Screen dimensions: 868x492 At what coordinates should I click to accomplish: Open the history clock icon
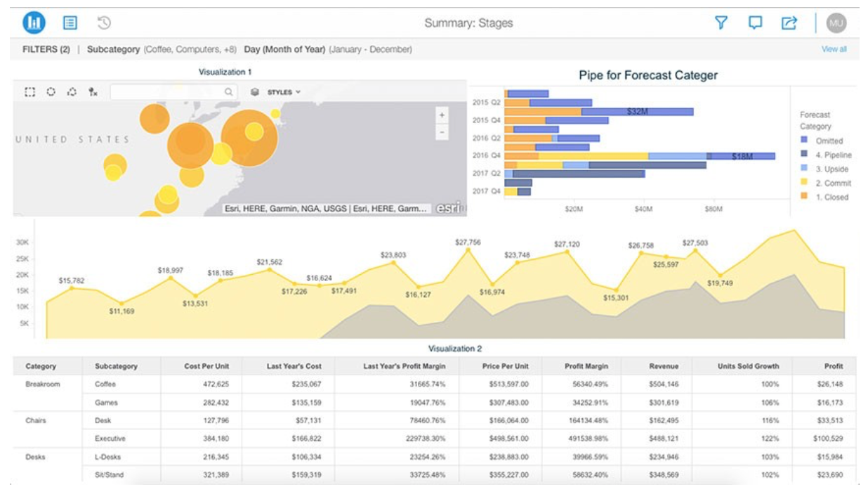click(104, 23)
